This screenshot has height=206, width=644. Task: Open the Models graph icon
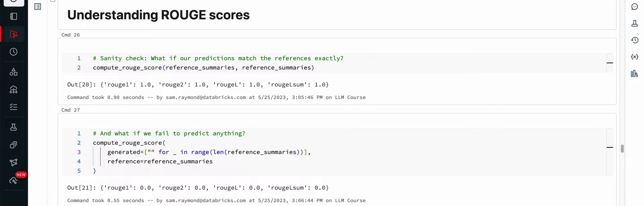(14, 163)
